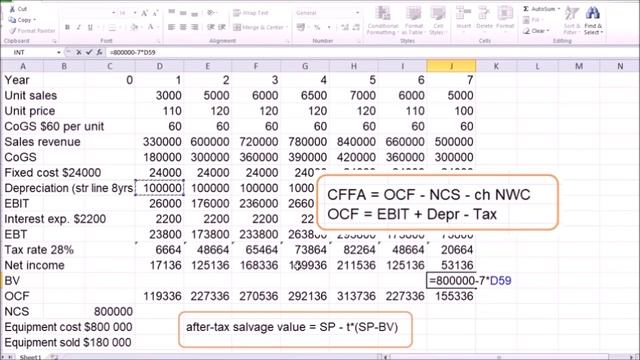Open the Conditional Formatting menu
The width and height of the screenshot is (640, 360).
[x=383, y=20]
